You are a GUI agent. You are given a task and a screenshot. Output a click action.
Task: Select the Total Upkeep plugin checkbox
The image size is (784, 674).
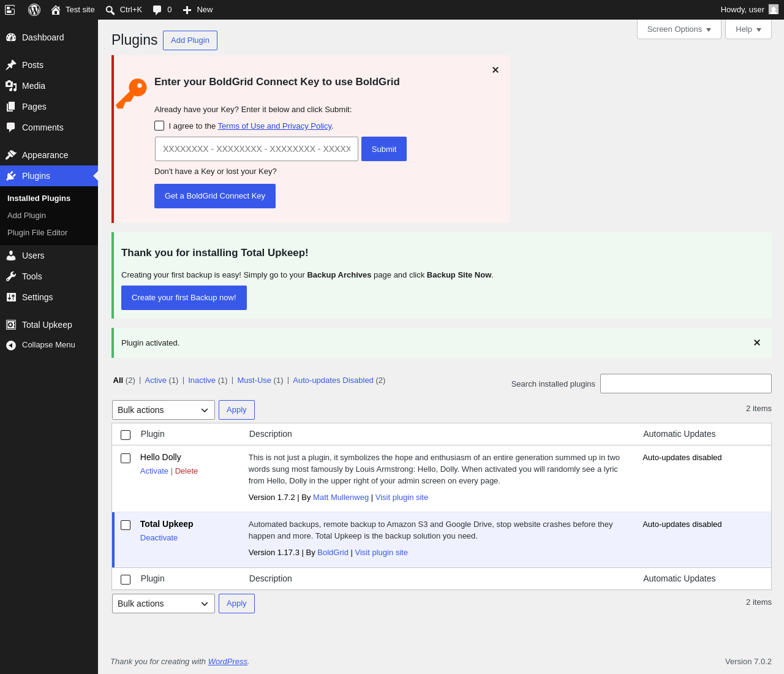(126, 525)
